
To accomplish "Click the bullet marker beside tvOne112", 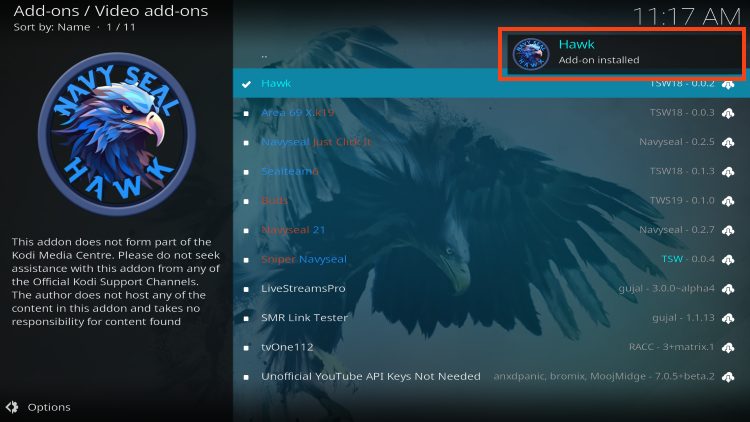I will click(246, 348).
